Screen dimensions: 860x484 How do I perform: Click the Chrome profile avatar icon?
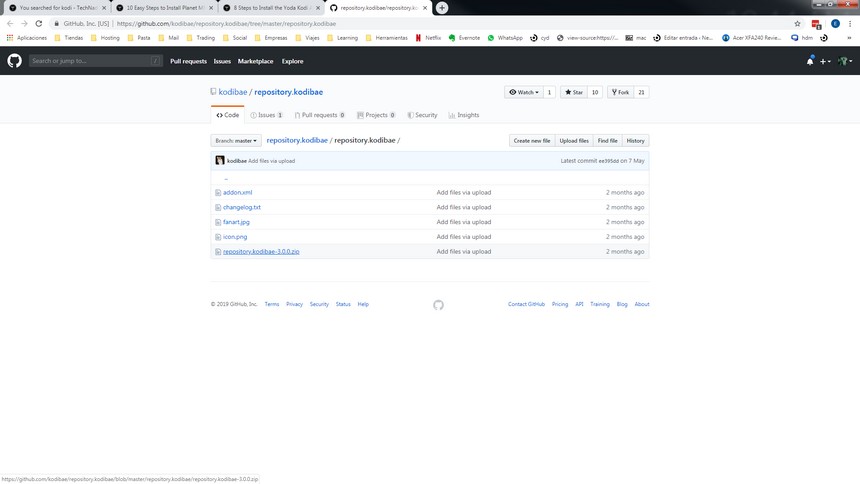pyautogui.click(x=835, y=24)
